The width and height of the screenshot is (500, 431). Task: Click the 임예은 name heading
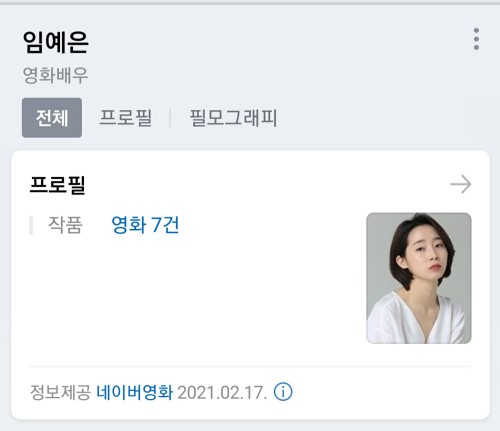click(56, 42)
